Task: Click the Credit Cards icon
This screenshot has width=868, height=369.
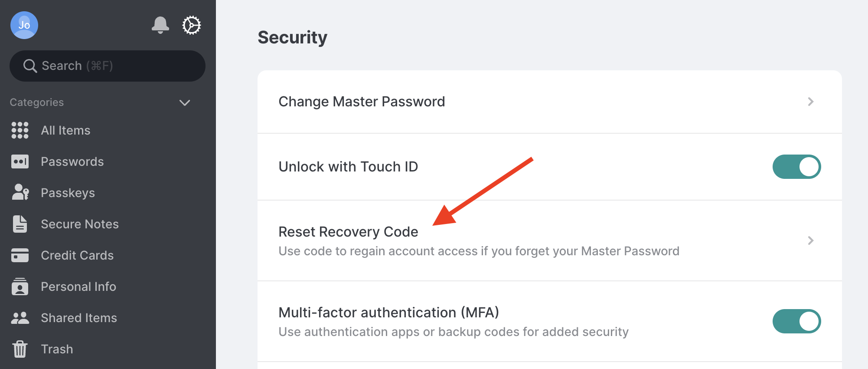Action: [20, 255]
